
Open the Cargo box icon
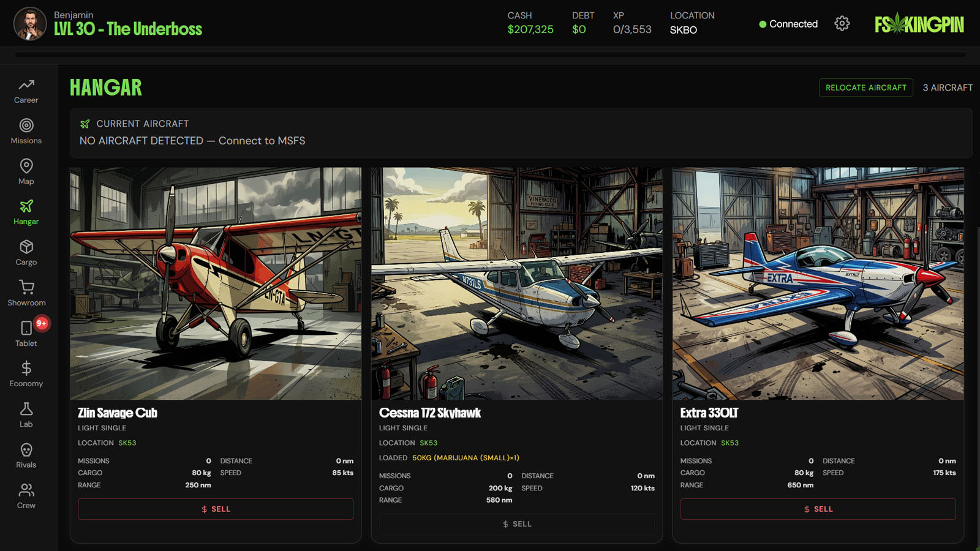(x=26, y=247)
